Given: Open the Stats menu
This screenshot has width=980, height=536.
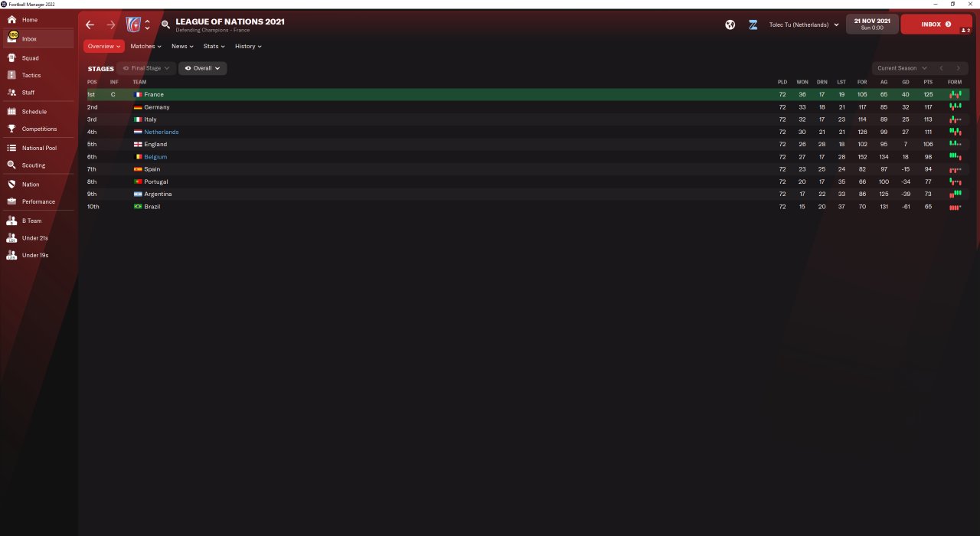Looking at the screenshot, I should 214,46.
